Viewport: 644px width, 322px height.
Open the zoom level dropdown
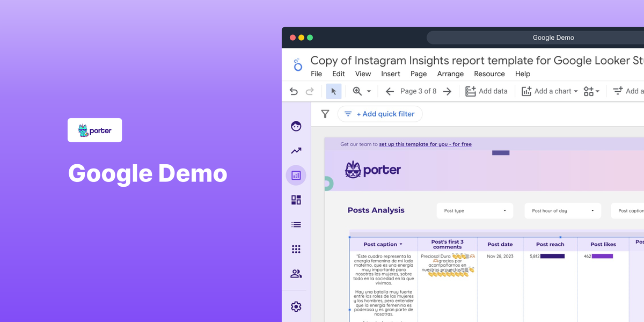pos(362,91)
